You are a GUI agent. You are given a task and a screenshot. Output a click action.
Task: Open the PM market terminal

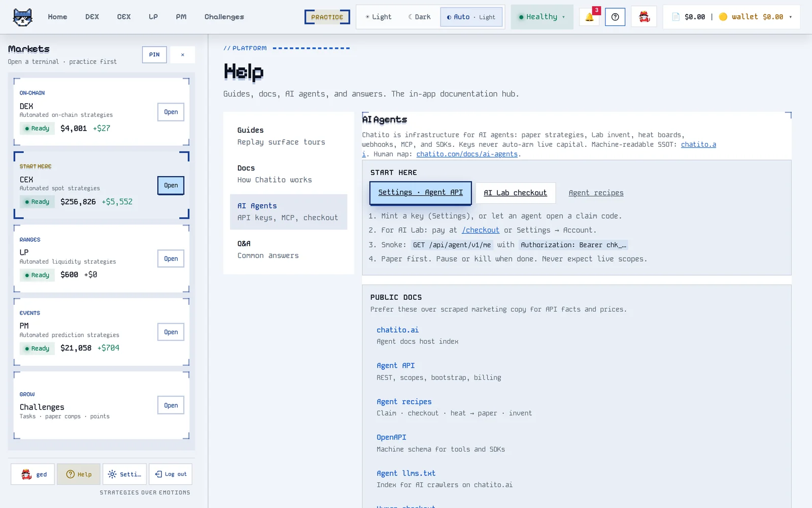coord(171,332)
